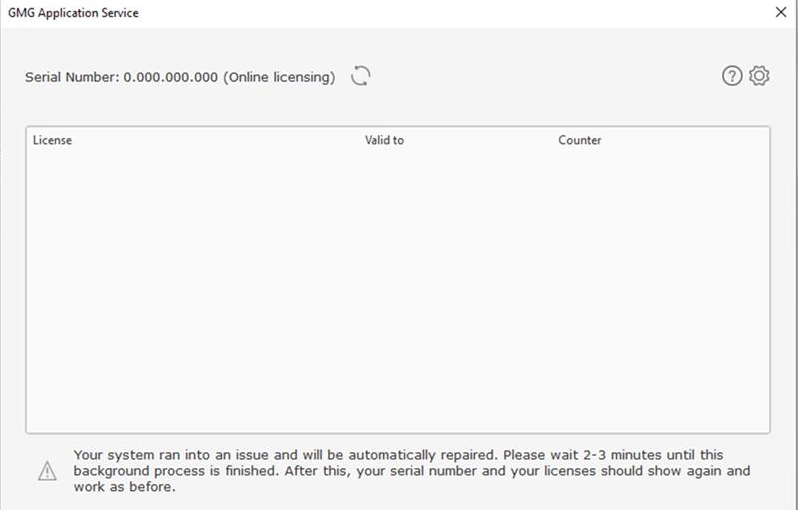Sort by the Valid to column header
Screen dimensions: 800x510
(x=384, y=140)
